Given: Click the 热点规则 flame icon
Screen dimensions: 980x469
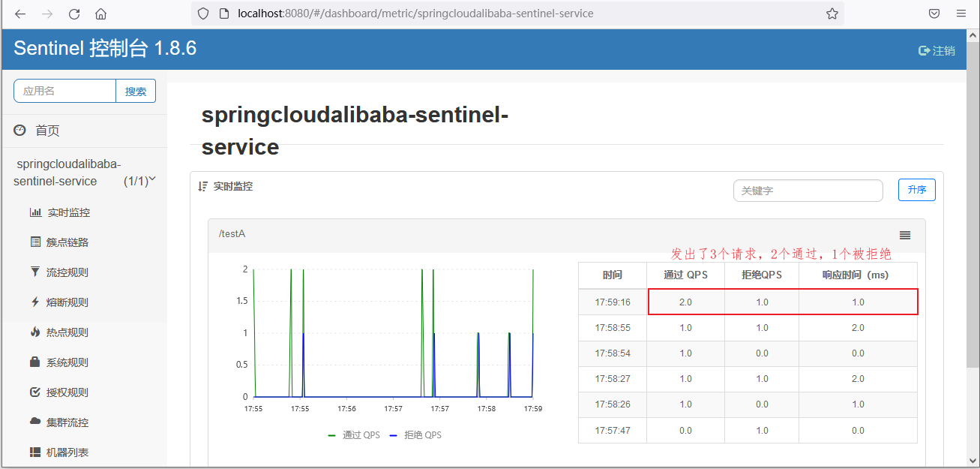Looking at the screenshot, I should (x=35, y=332).
